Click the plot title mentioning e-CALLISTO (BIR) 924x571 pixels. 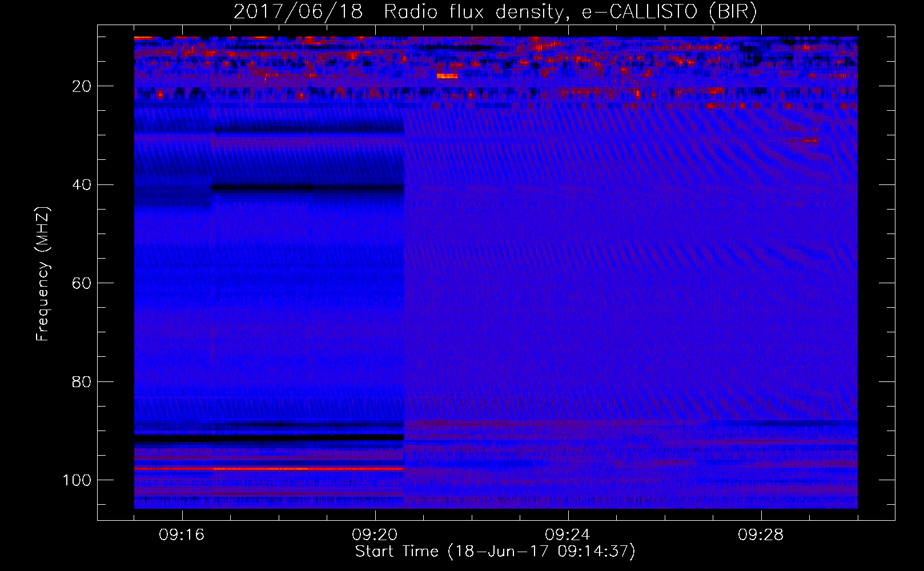(x=495, y=12)
